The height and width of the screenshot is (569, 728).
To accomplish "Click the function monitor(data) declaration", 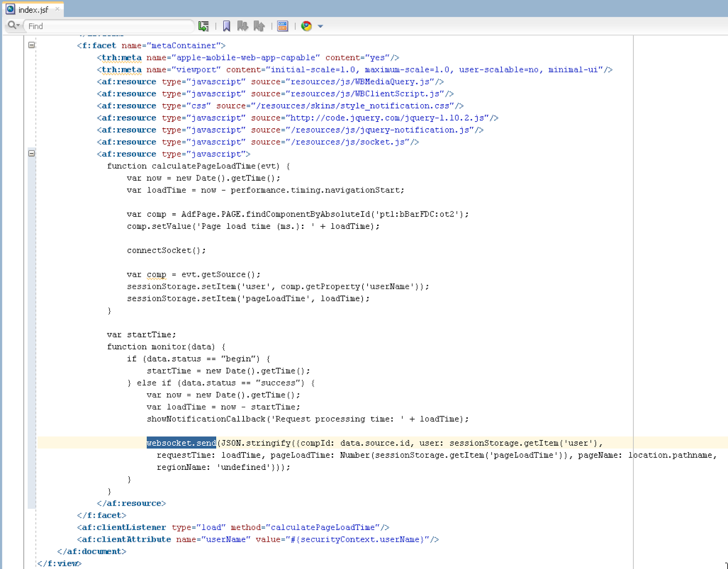I will coord(166,347).
